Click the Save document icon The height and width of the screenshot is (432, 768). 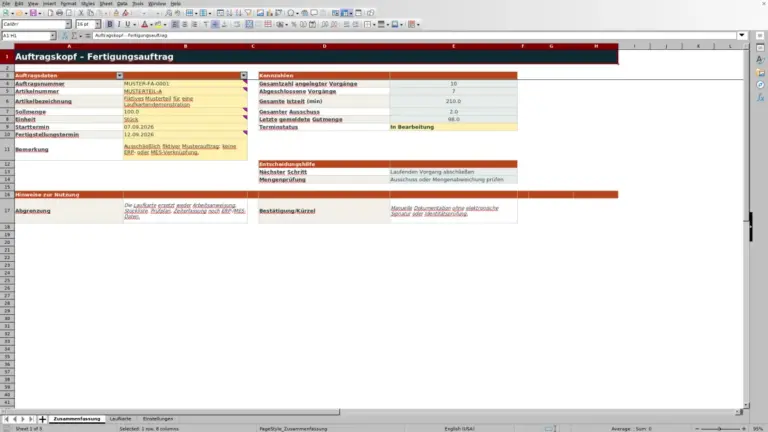click(33, 13)
